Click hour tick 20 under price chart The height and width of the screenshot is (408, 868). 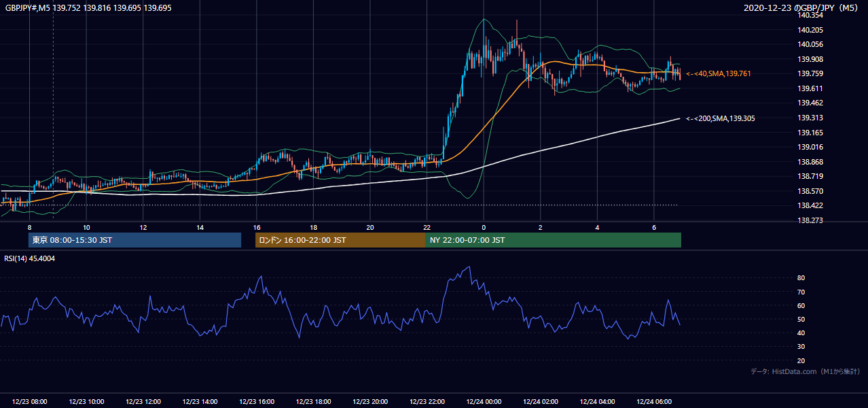click(370, 227)
